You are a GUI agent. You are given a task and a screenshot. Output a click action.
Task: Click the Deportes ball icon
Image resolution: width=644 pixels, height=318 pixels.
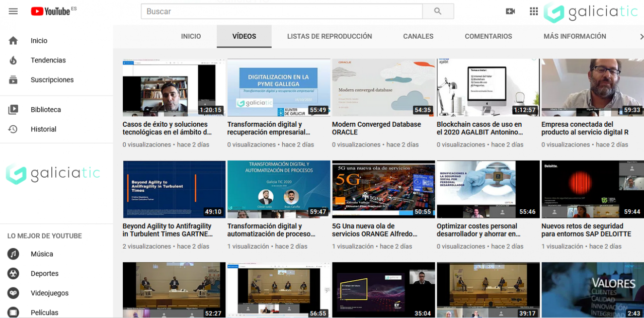pyautogui.click(x=13, y=274)
